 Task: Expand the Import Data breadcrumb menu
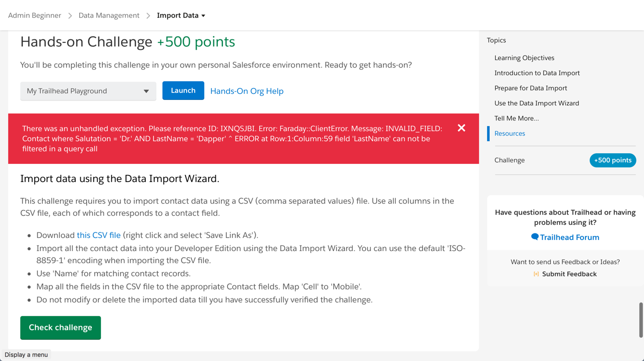202,15
